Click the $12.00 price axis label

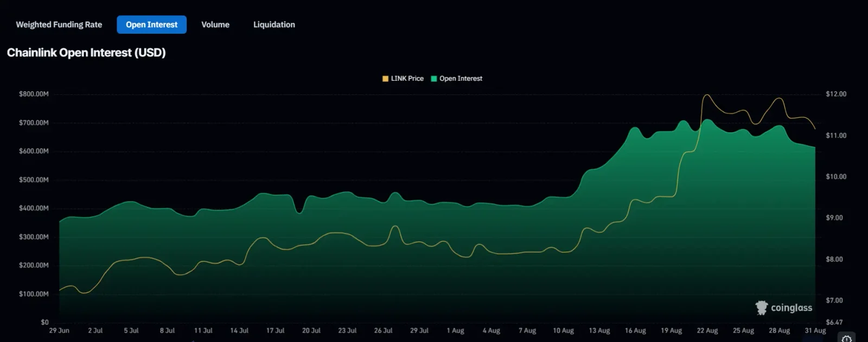836,94
